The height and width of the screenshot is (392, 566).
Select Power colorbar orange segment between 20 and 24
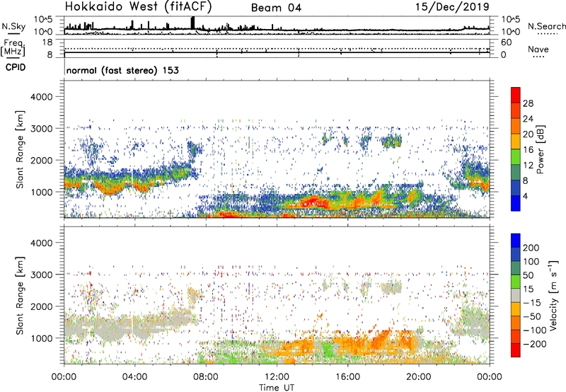coord(516,126)
